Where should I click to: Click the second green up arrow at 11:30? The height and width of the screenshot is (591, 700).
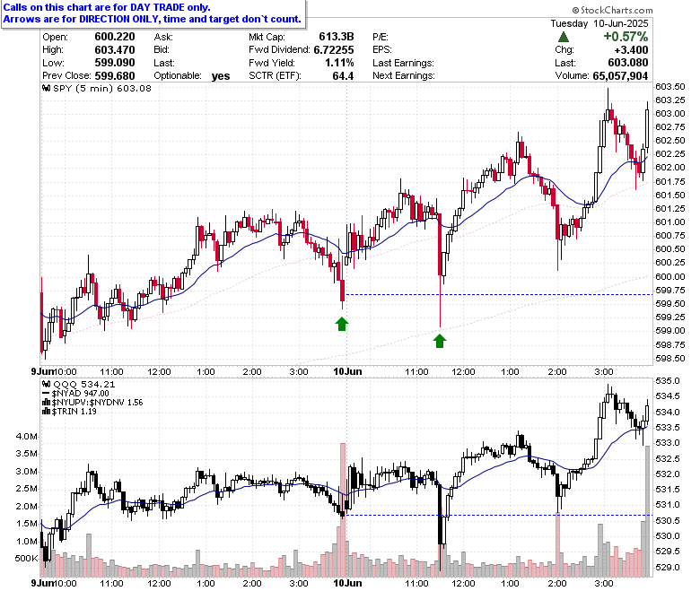(440, 341)
